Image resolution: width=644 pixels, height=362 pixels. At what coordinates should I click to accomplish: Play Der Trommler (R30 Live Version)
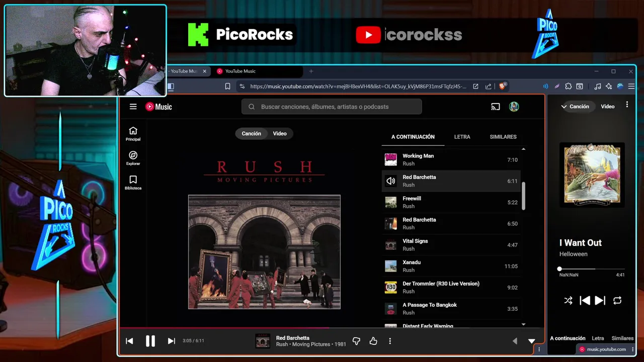pyautogui.click(x=451, y=288)
